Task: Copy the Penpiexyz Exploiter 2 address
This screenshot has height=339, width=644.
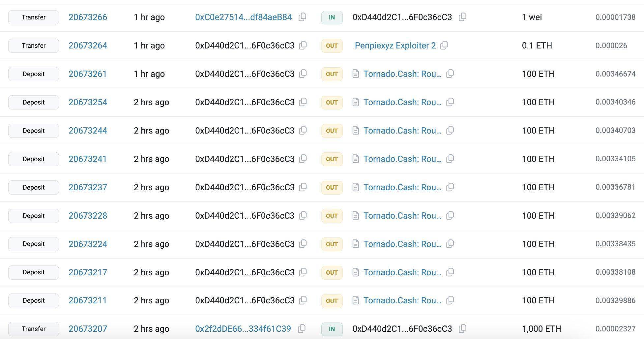Action: [444, 46]
